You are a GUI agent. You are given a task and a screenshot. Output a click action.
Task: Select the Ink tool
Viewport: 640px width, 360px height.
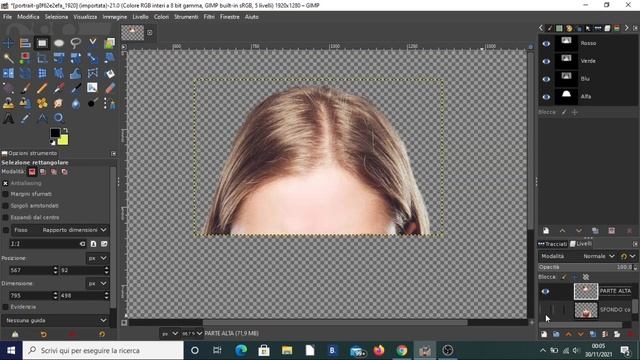click(x=76, y=89)
